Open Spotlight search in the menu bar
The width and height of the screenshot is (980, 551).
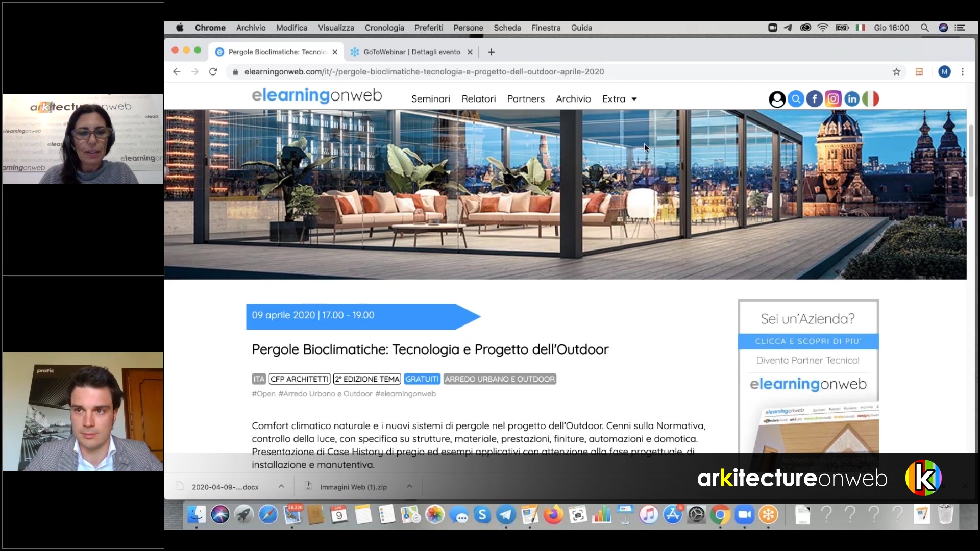(924, 28)
